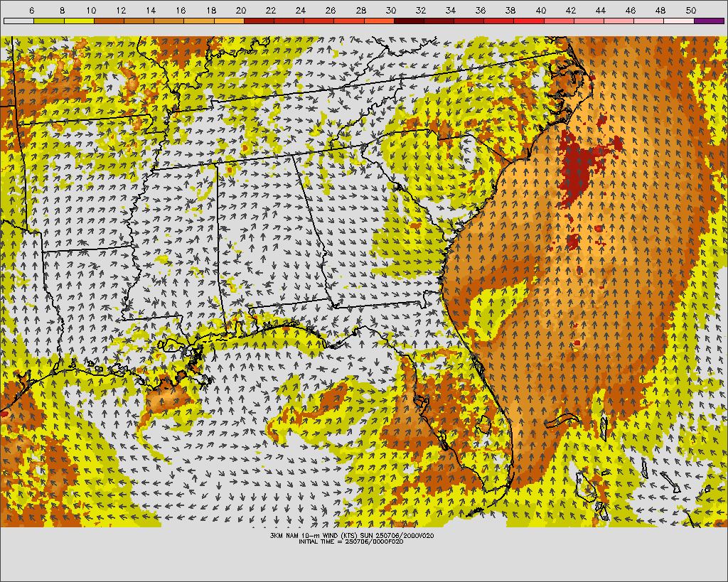Screen dimensions: 728x582
Task: Click the scale label "28"
Action: 361,10
